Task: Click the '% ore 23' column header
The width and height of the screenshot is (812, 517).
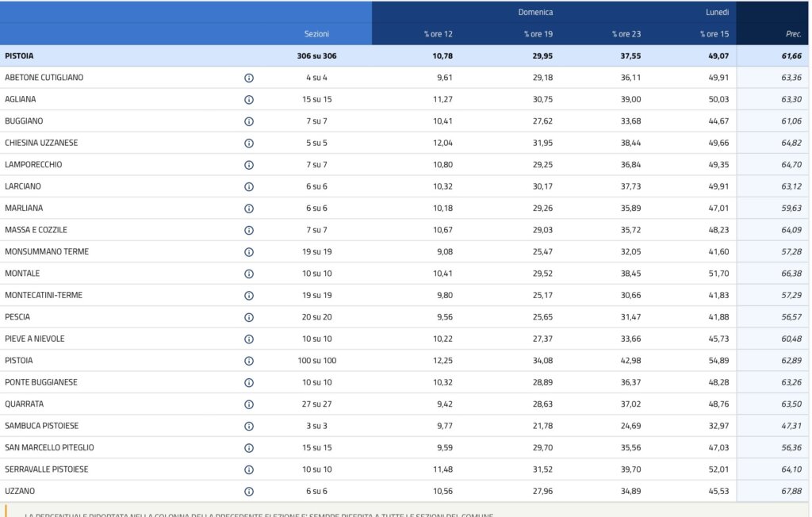Action: pos(626,34)
